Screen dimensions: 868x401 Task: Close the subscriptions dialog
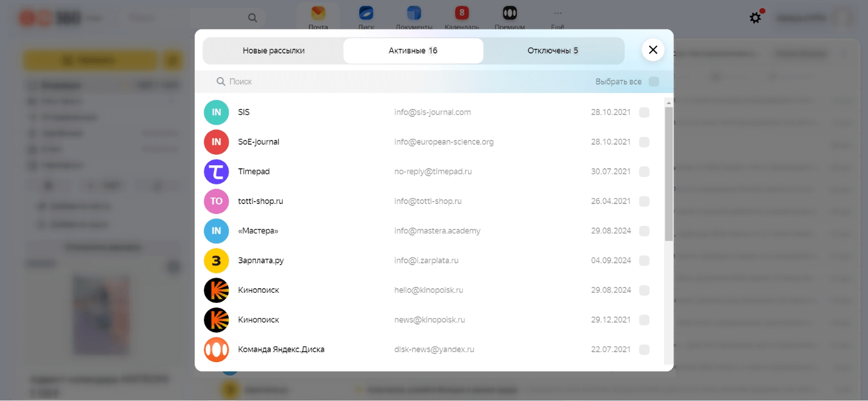653,50
